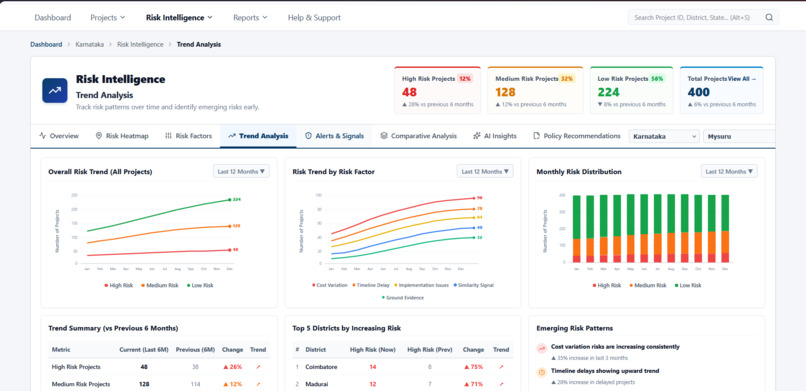This screenshot has height=391, width=806.
Task: Click Dashboard breadcrumb link
Action: 46,45
